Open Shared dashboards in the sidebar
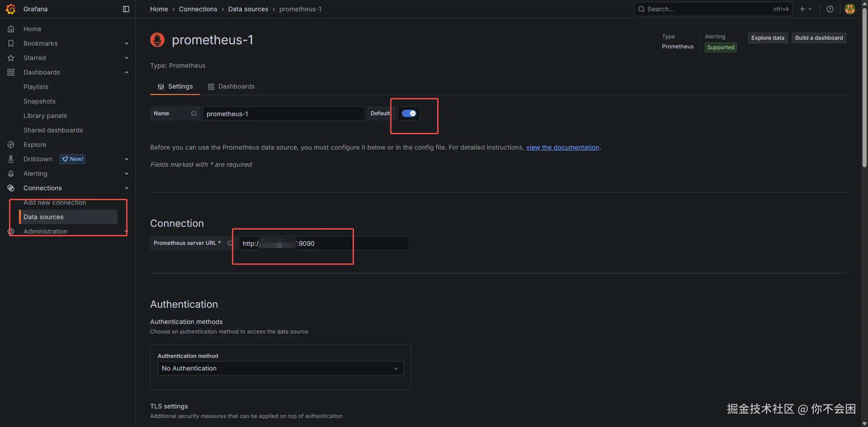 tap(53, 130)
